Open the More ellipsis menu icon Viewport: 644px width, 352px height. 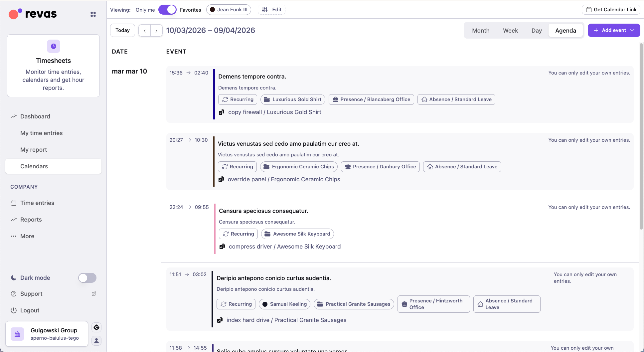(13, 236)
